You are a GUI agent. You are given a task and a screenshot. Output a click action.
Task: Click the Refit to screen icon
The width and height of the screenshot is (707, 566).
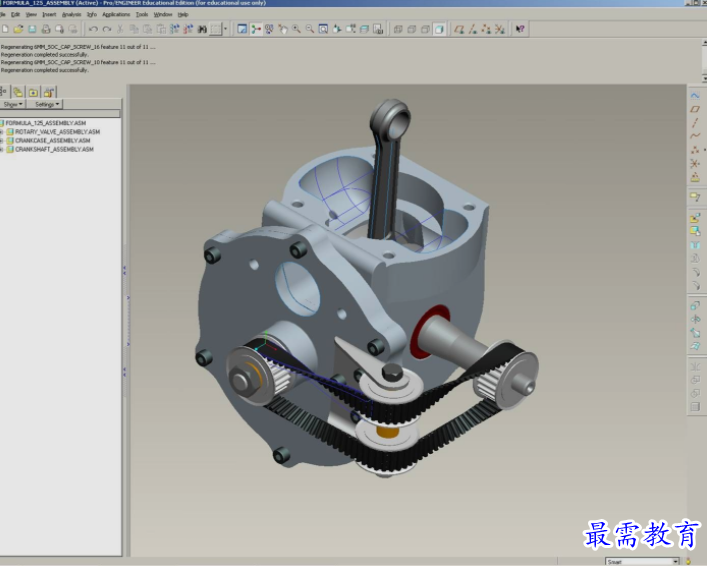point(323,29)
